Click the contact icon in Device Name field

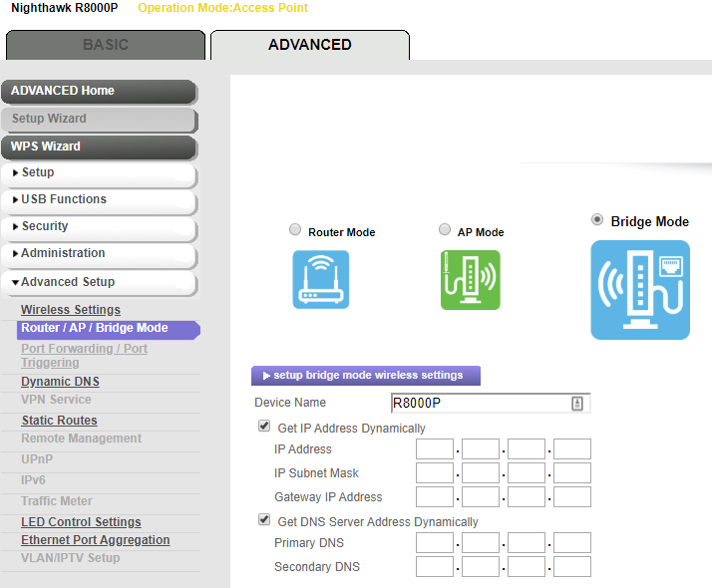coord(577,404)
